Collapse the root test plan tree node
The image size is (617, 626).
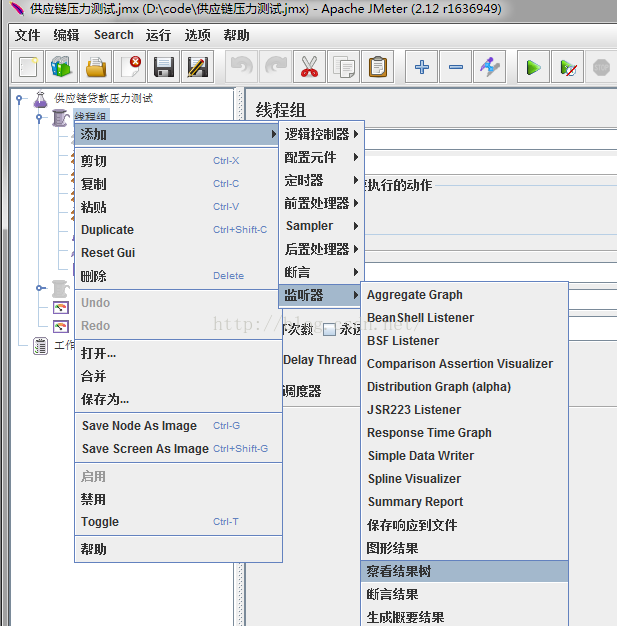click(19, 98)
